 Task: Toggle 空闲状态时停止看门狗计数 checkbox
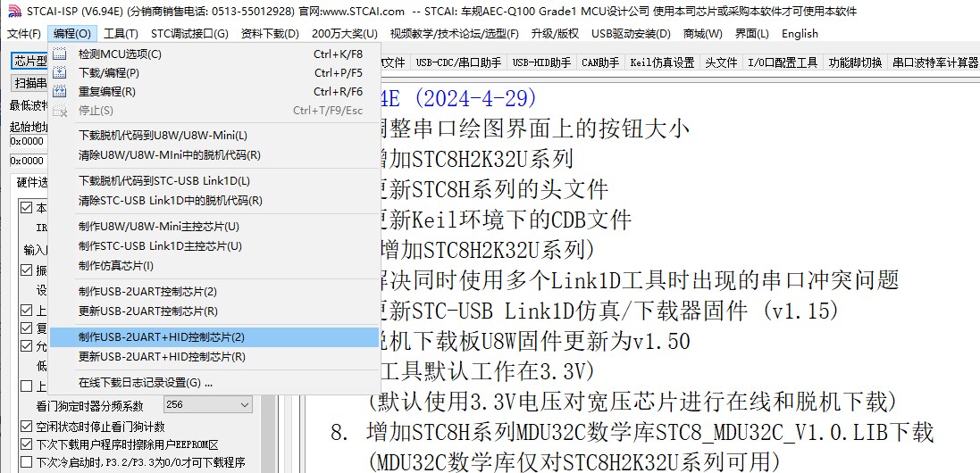coord(26,427)
